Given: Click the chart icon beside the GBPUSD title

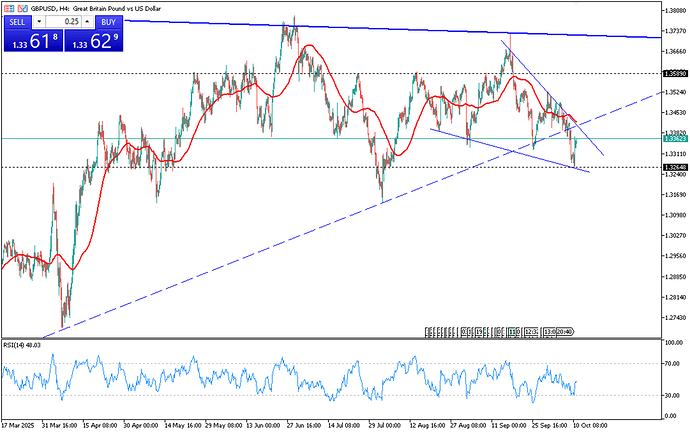Looking at the screenshot, I should tap(20, 6).
